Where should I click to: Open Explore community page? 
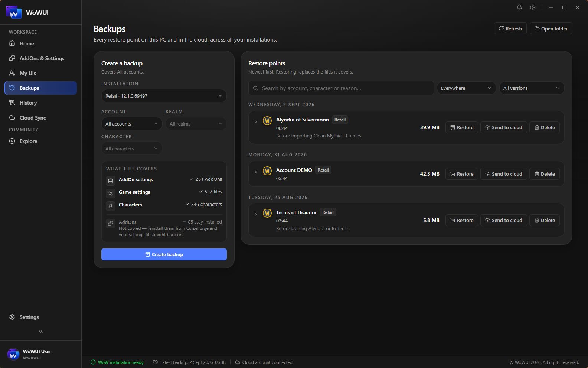[x=41, y=141]
